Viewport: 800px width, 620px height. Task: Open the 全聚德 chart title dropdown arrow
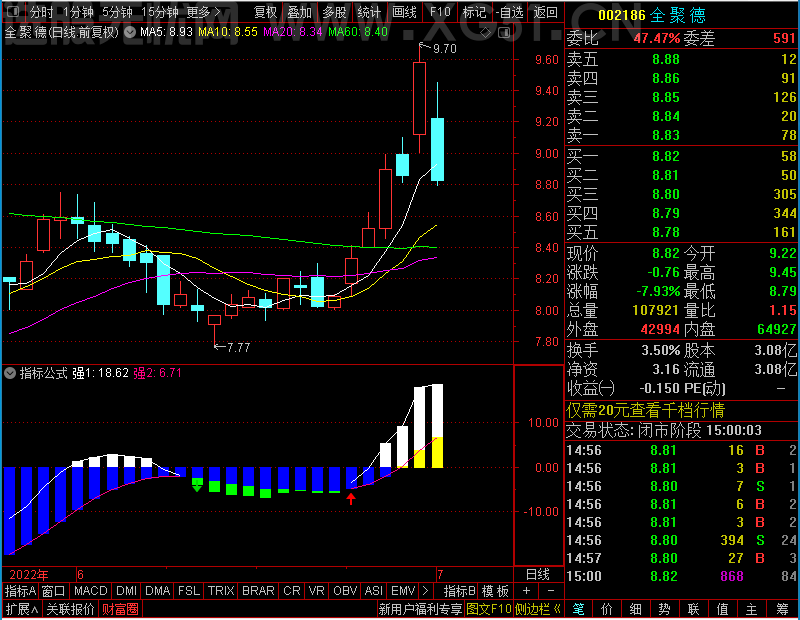click(x=130, y=32)
